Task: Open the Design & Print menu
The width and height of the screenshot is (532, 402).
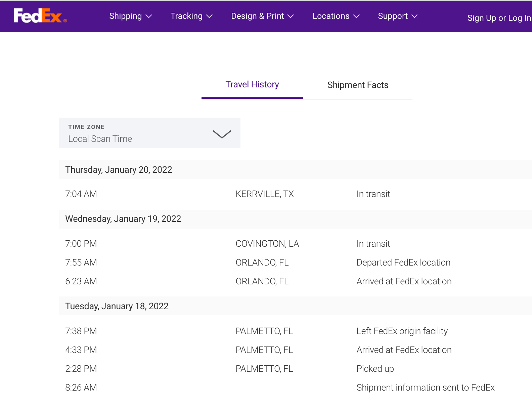Action: coord(263,16)
